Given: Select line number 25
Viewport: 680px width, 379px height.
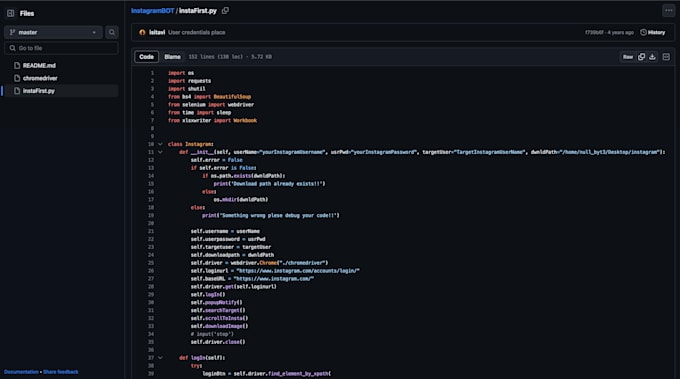Looking at the screenshot, I should coord(151,263).
